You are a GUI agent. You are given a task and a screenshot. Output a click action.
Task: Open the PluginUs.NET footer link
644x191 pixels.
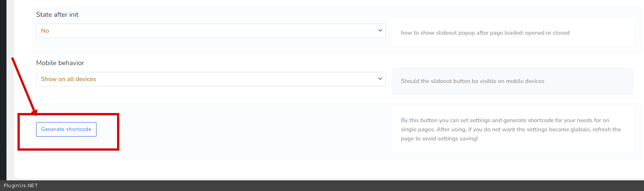(x=21, y=186)
